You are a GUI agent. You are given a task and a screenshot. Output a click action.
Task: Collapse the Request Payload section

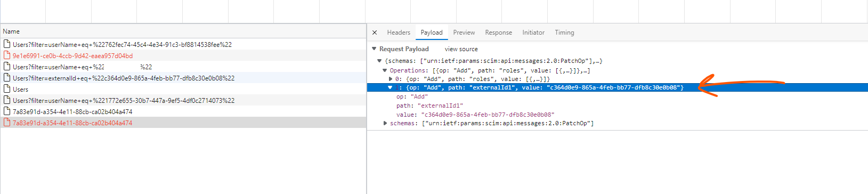click(374, 48)
